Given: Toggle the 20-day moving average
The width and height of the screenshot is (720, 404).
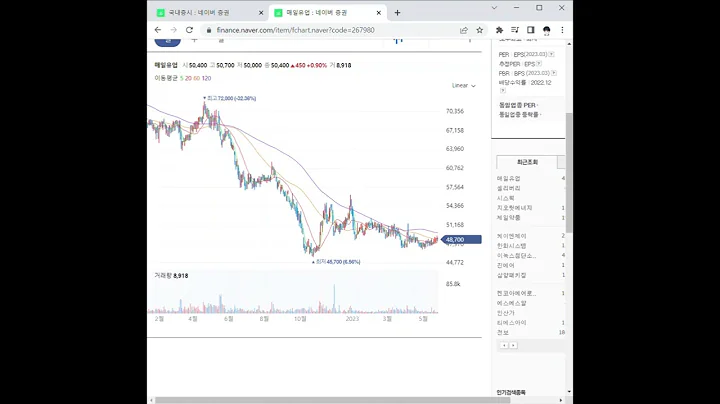Looking at the screenshot, I should click(x=188, y=79).
